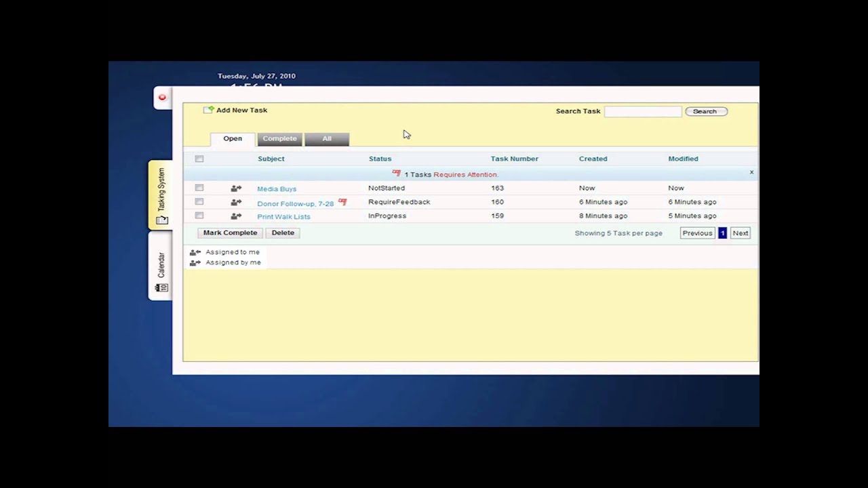The image size is (868, 488).
Task: Click the Tasking System sidebar icon
Action: click(161, 220)
